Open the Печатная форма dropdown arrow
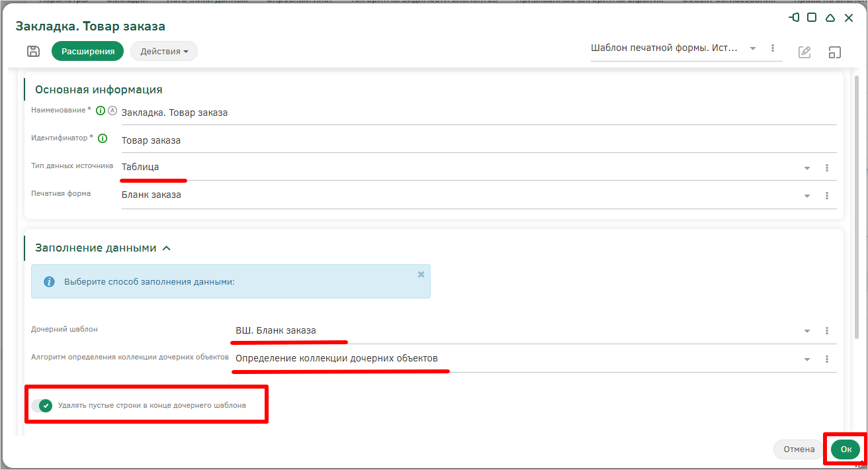 pos(807,196)
